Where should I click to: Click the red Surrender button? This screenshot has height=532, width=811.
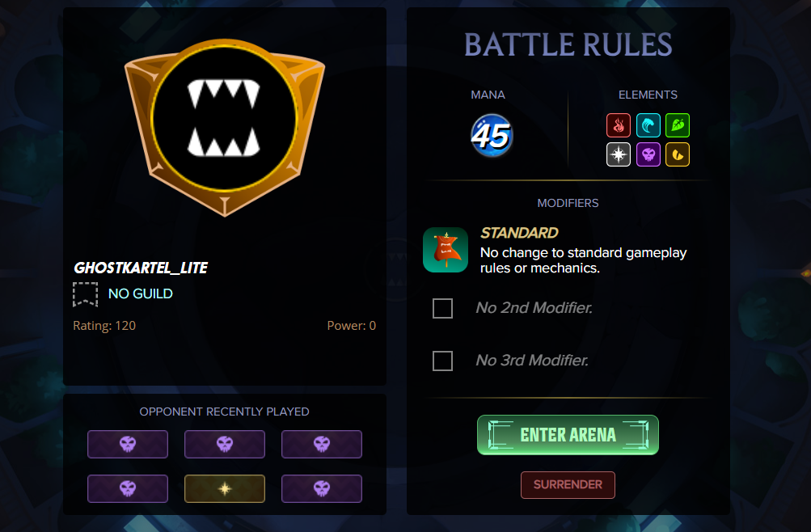click(568, 485)
